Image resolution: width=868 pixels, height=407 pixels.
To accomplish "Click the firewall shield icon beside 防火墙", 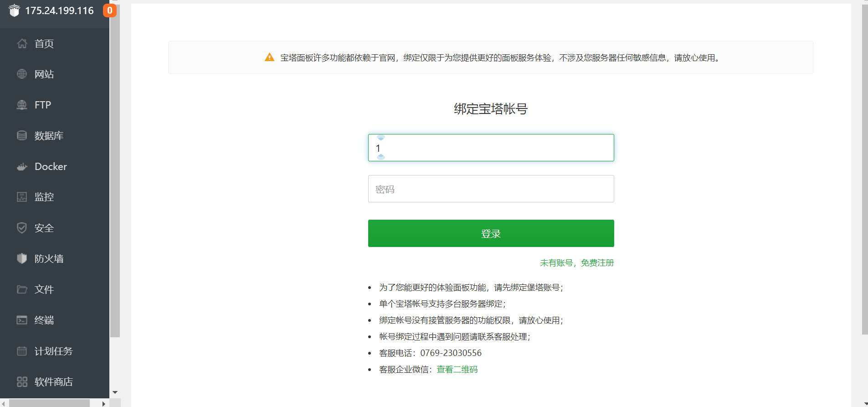I will 22,258.
